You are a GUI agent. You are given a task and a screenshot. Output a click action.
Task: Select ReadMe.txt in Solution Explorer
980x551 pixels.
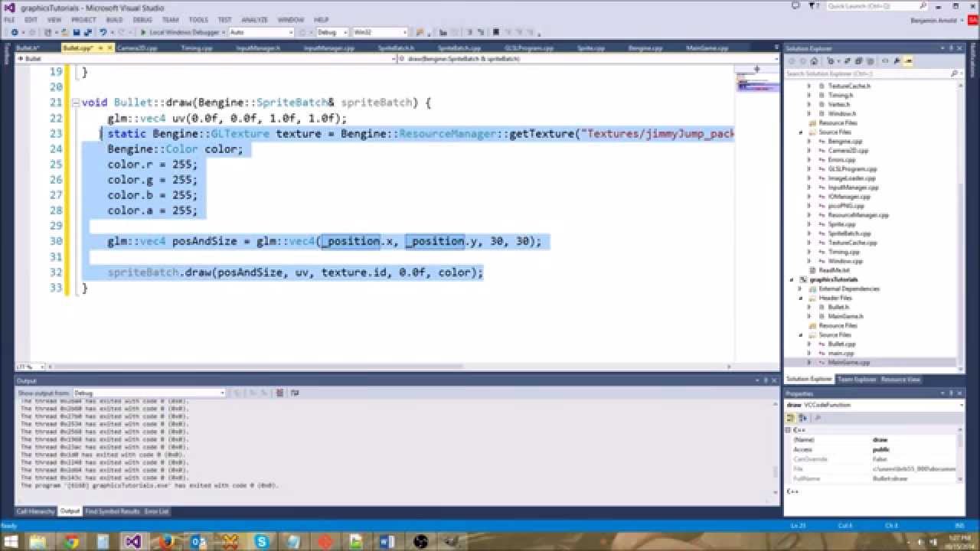pos(834,270)
